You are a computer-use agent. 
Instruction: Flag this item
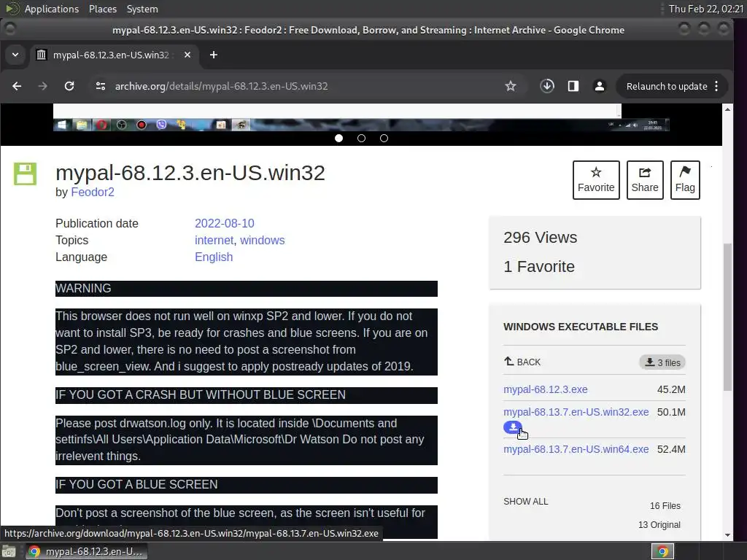coord(685,180)
